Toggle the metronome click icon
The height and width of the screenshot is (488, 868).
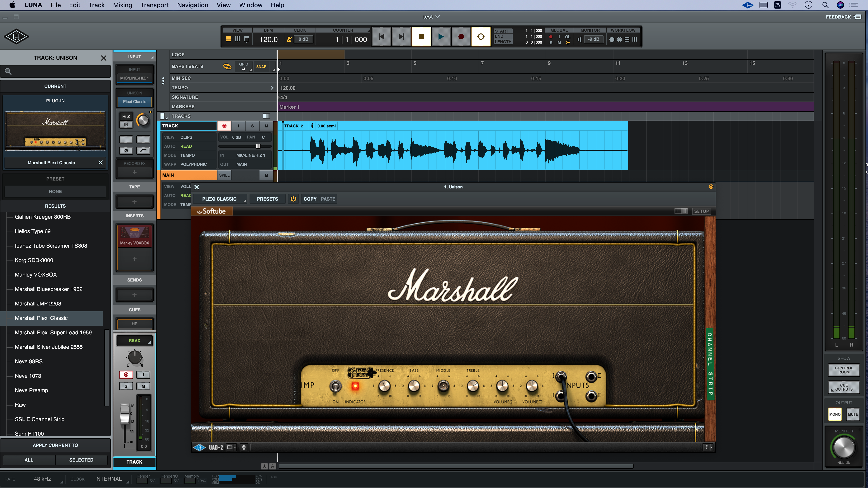[x=289, y=39]
